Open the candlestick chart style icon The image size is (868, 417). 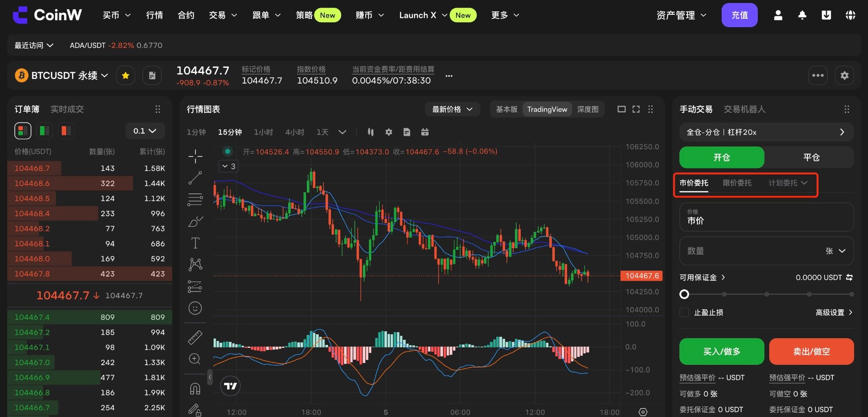click(x=370, y=132)
